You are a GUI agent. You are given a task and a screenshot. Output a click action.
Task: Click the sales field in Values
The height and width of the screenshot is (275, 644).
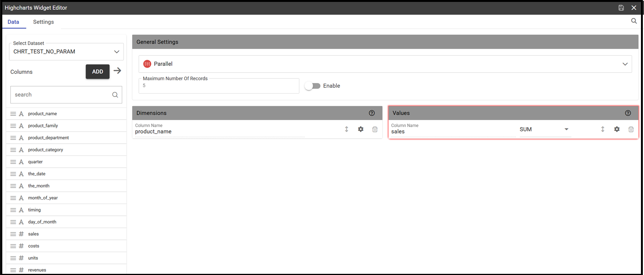(x=453, y=129)
